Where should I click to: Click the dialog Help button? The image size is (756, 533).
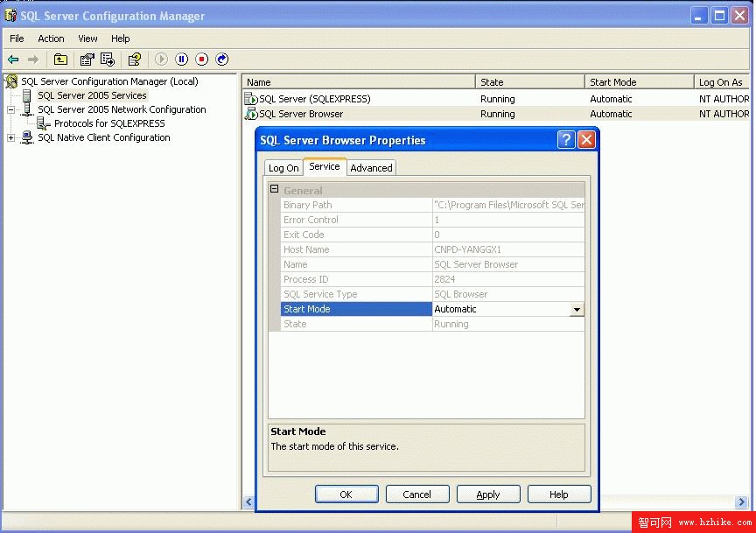[559, 494]
